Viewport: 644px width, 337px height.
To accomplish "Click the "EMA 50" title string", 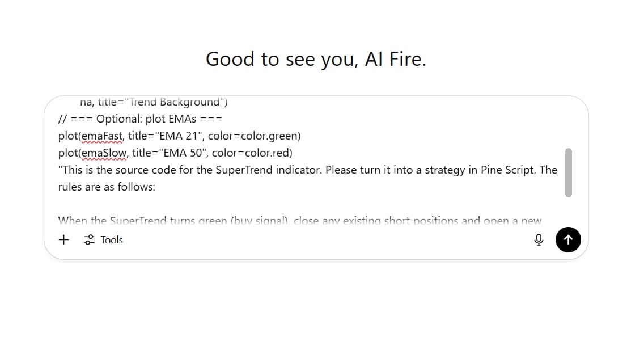I will tap(183, 153).
